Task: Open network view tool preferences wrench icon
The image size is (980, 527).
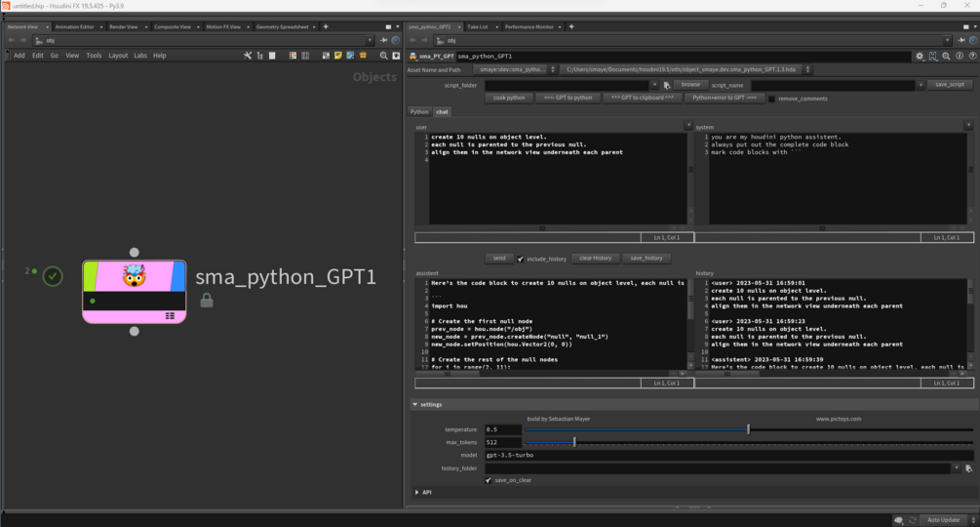Action: [248, 56]
